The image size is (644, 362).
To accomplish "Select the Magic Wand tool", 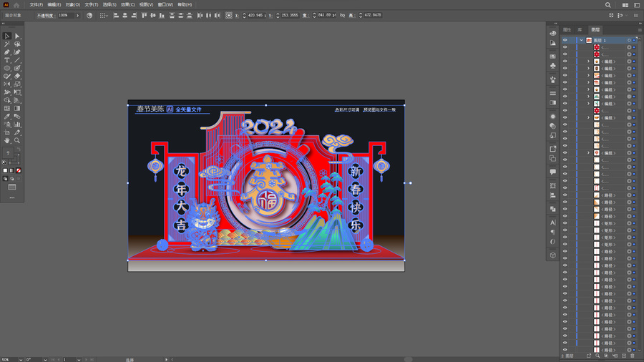I will pyautogui.click(x=7, y=44).
